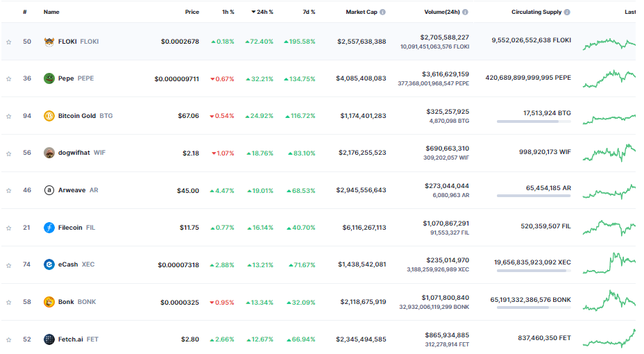
Task: Click Filecoin price $11.75
Action: coord(189,228)
